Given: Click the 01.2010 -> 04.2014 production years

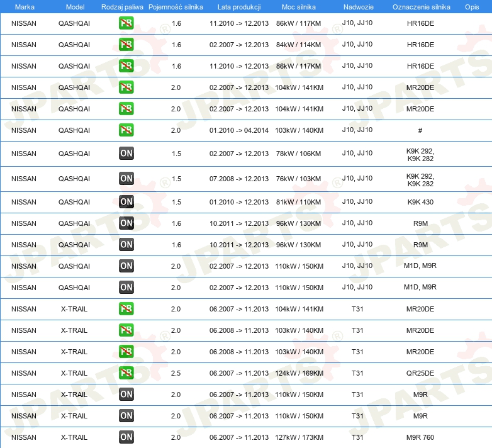Looking at the screenshot, I should pyautogui.click(x=239, y=130).
